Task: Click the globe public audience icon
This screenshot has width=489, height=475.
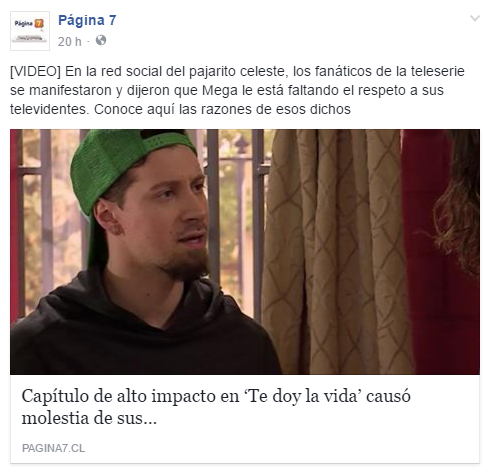Action: click(101, 41)
